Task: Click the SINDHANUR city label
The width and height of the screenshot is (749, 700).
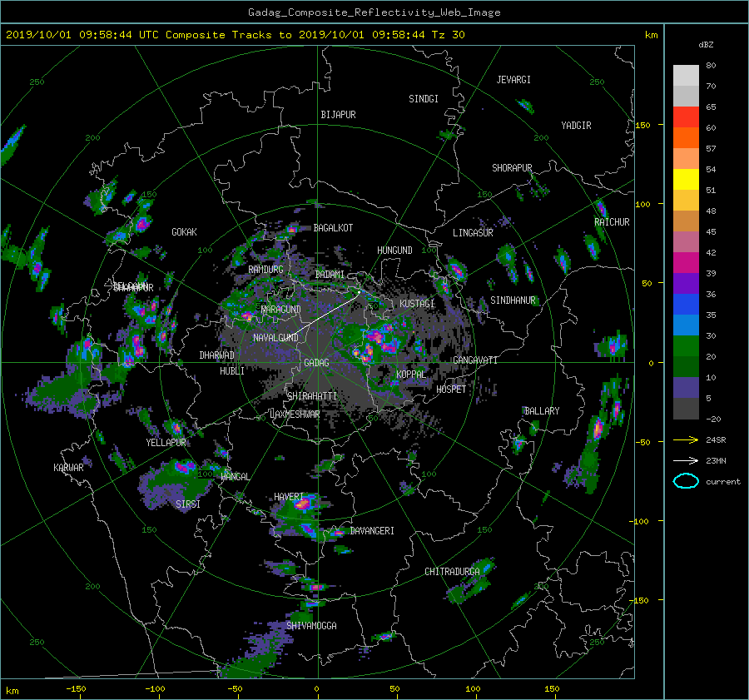Action: click(513, 300)
